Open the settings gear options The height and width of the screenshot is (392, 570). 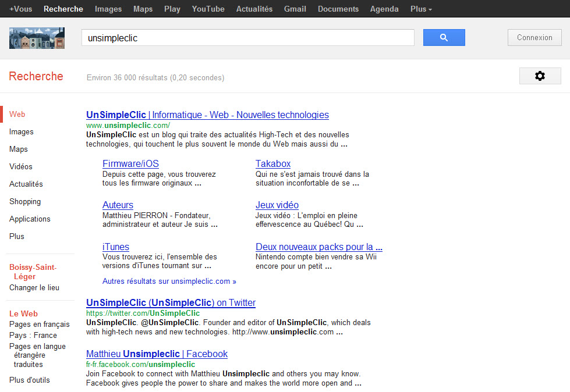click(x=540, y=76)
